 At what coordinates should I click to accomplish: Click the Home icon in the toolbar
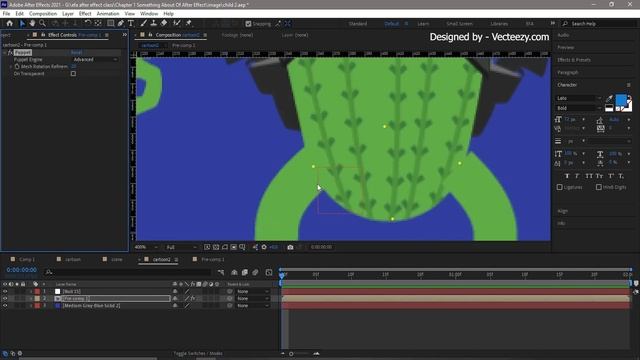coord(9,23)
